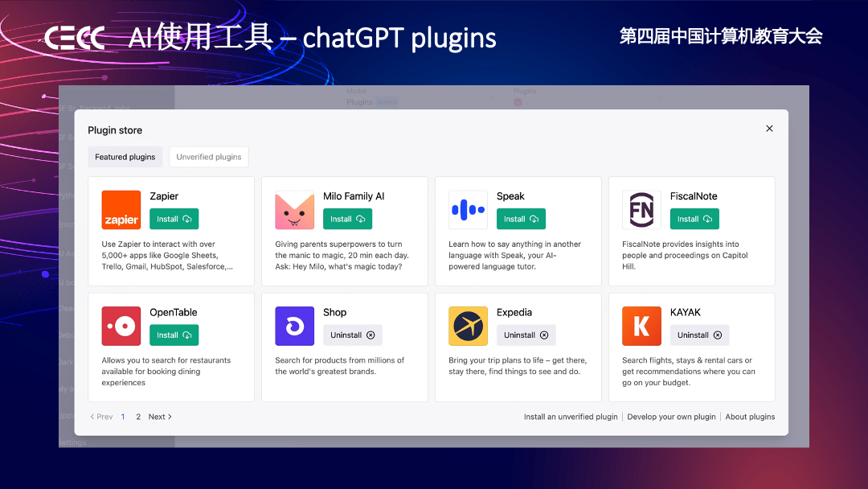
Task: Click the FiscalNote FN logo
Action: point(641,210)
